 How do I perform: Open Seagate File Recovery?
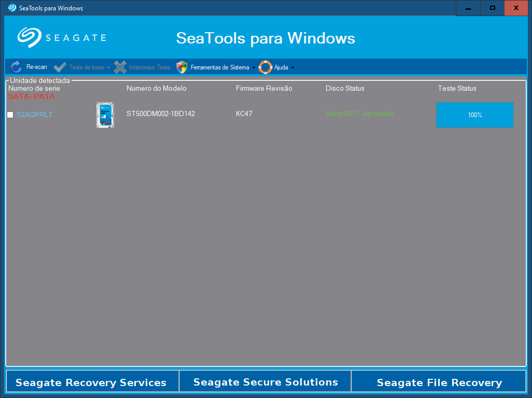(x=439, y=381)
